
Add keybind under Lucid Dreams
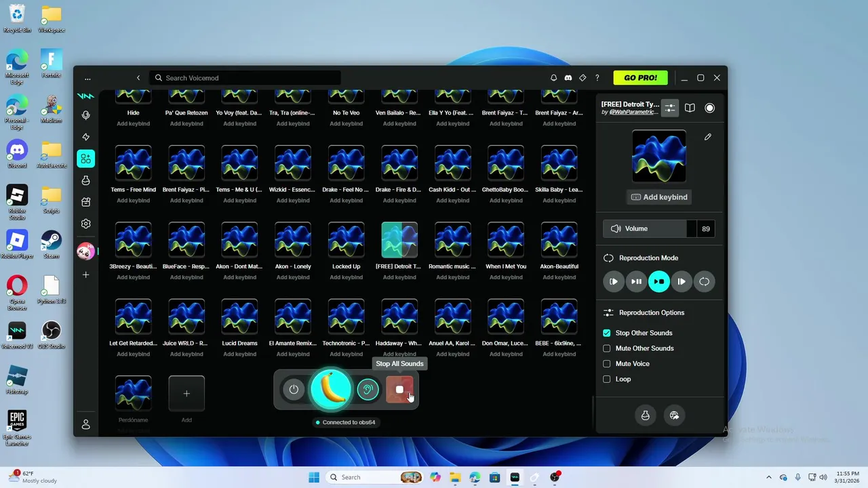click(x=239, y=354)
